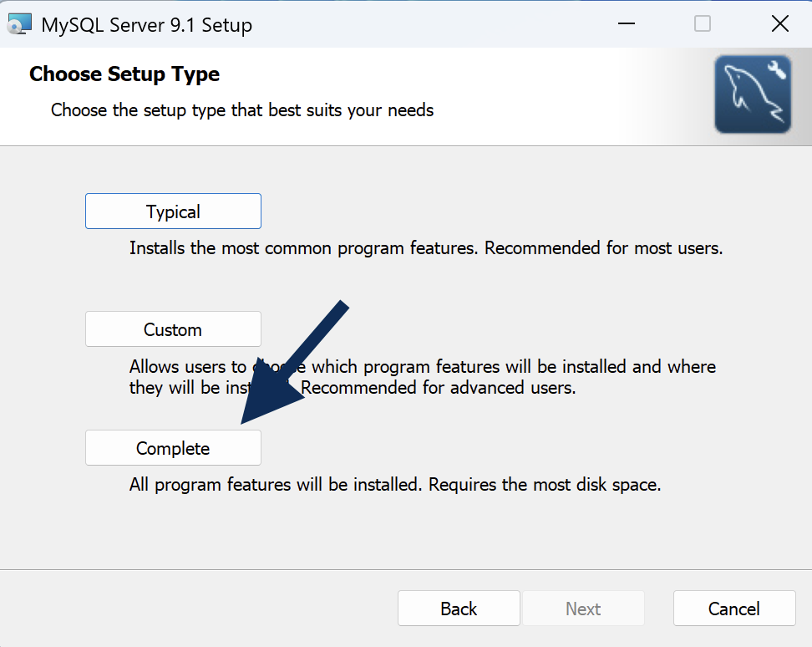Click the installer icon in title bar
Image resolution: width=812 pixels, height=647 pixels.
coord(20,24)
